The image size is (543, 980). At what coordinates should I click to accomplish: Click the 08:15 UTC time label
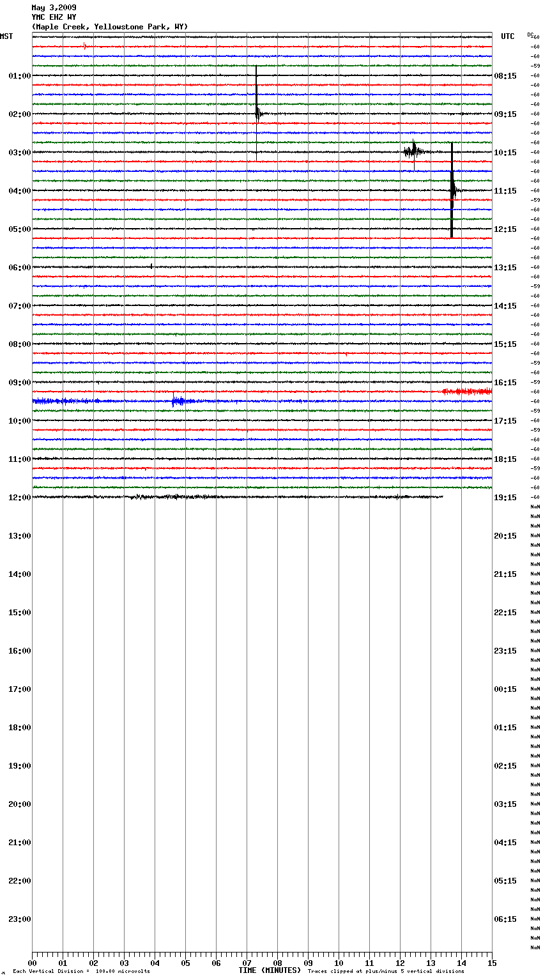(505, 76)
